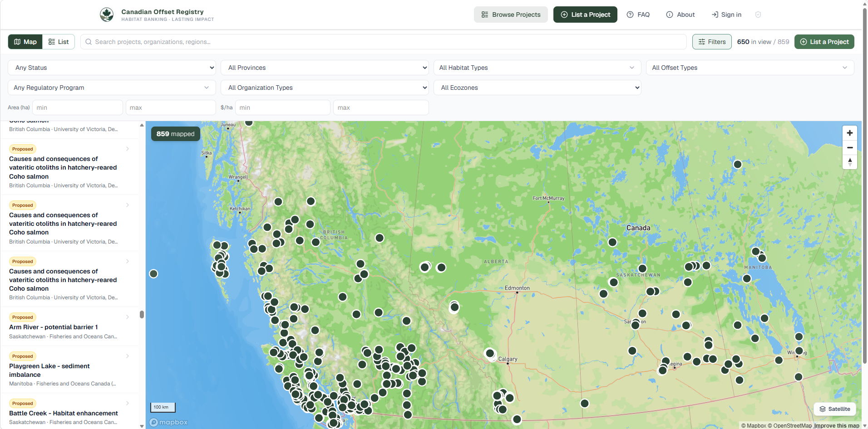Toggle the Filters panel
Screen dimensions: 868x429
click(712, 42)
